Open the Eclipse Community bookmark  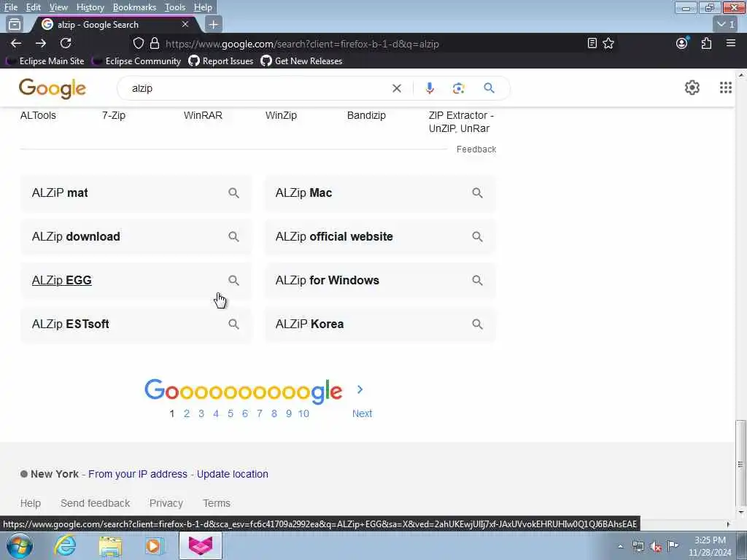(x=136, y=61)
